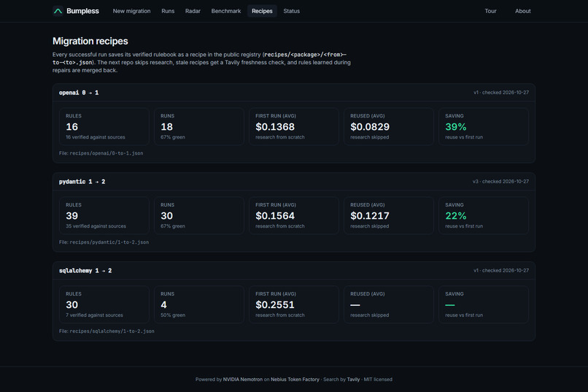
Task: Open the About page
Action: tap(523, 11)
